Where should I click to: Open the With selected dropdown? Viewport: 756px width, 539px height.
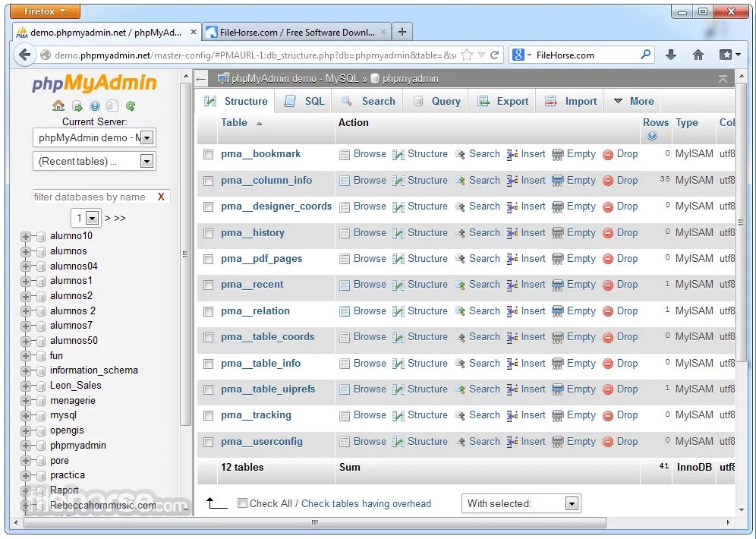(x=521, y=504)
